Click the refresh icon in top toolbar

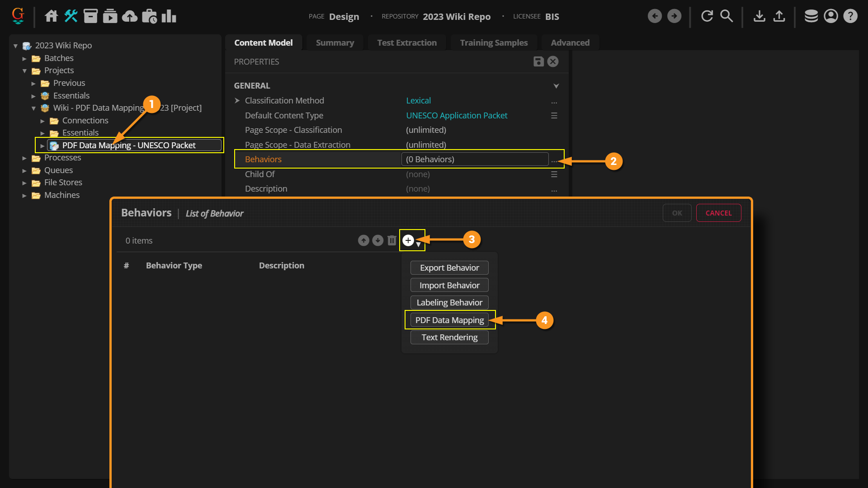707,16
